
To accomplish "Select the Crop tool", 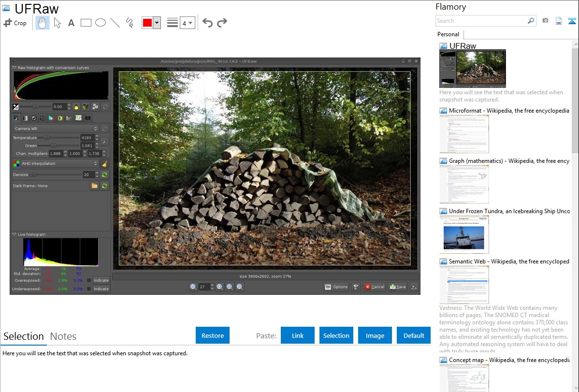I will pos(15,23).
